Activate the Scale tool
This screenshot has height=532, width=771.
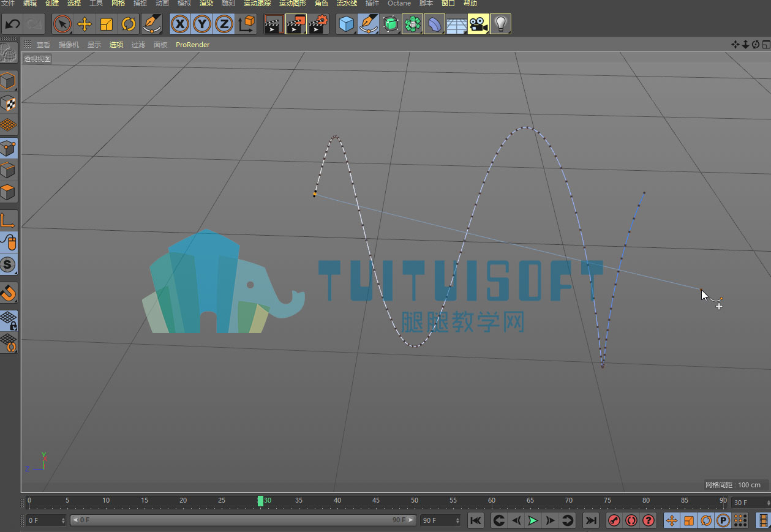click(x=107, y=24)
